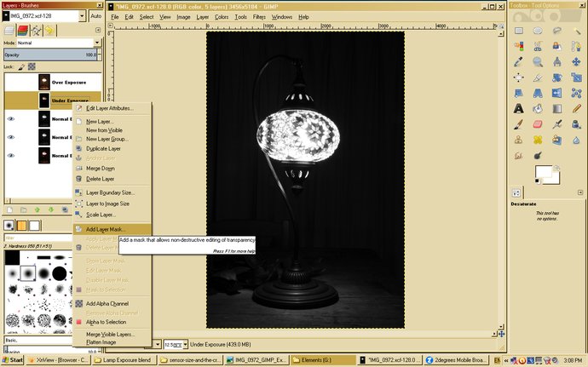
Task: Open the IMG_0972.xcf-128 image selector dropdown
Action: pos(82,16)
